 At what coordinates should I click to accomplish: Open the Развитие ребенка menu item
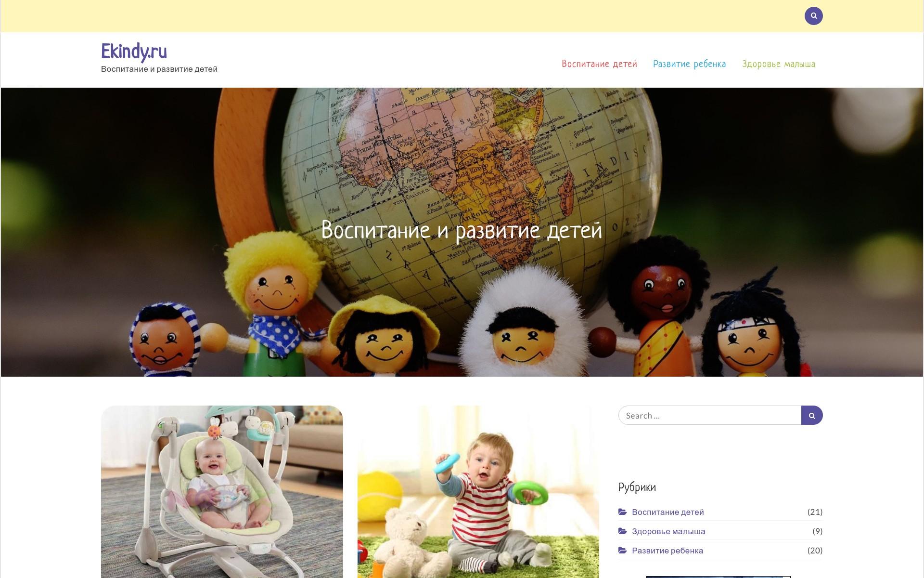(689, 64)
